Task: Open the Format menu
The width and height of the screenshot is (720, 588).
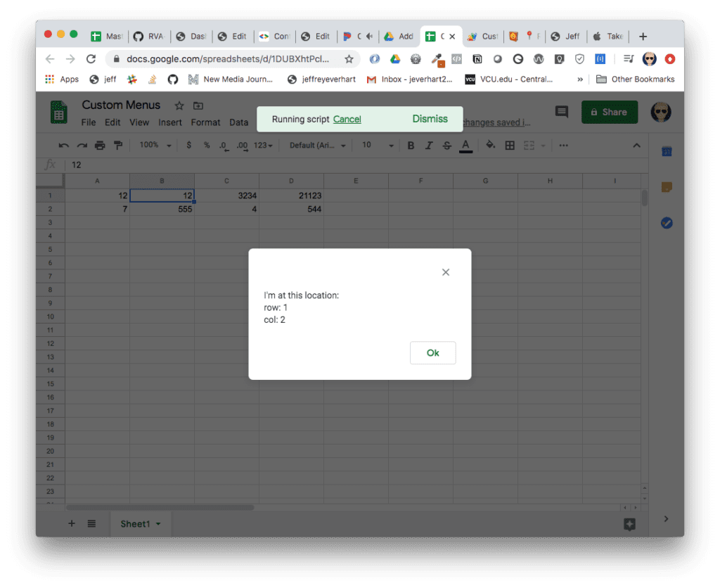Action: pos(205,122)
